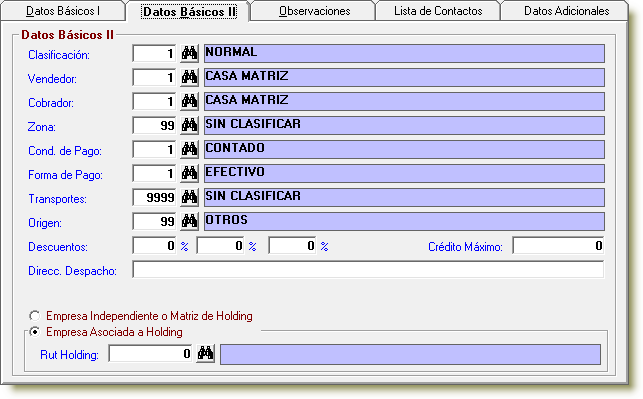The image size is (643, 399).
Task: Click the second Descuentos percent field
Action: point(220,246)
